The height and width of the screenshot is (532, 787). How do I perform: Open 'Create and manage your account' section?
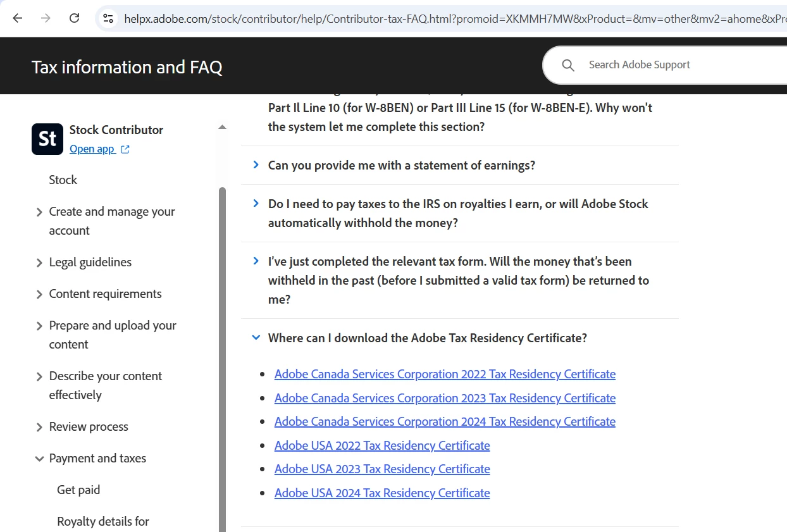[x=112, y=221]
